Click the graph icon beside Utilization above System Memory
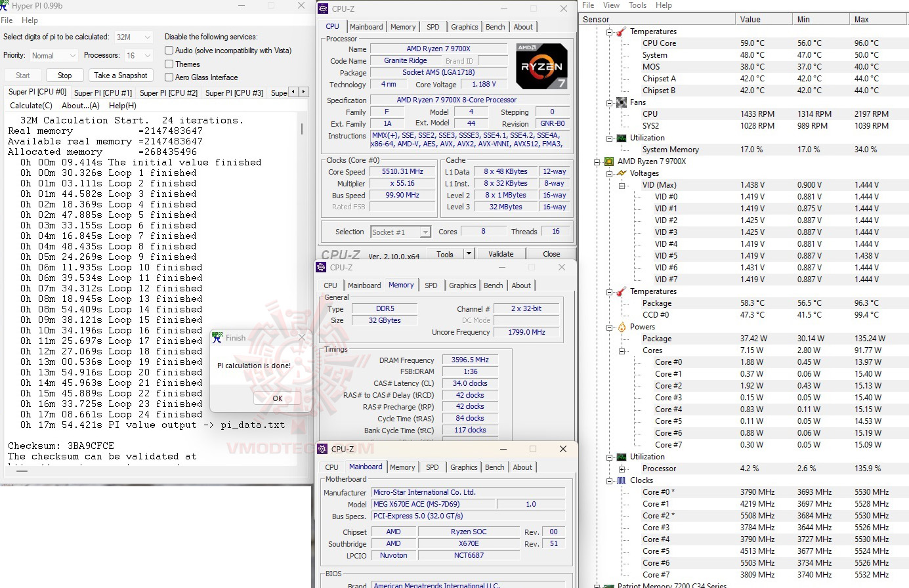 (x=621, y=138)
